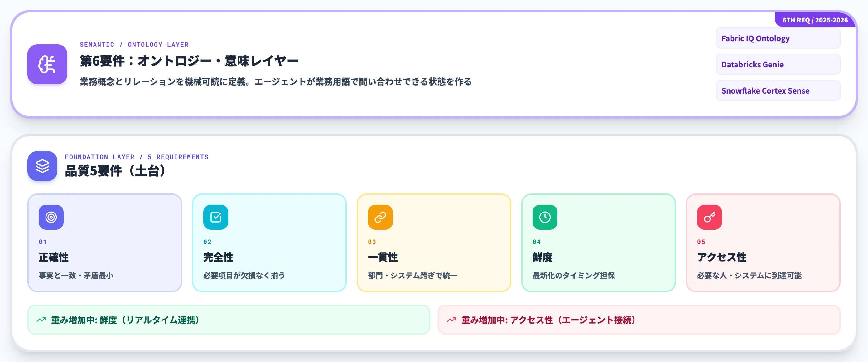Image resolution: width=868 pixels, height=362 pixels.
Task: Click trending-up icon in red アクセス性 banner
Action: [451, 320]
